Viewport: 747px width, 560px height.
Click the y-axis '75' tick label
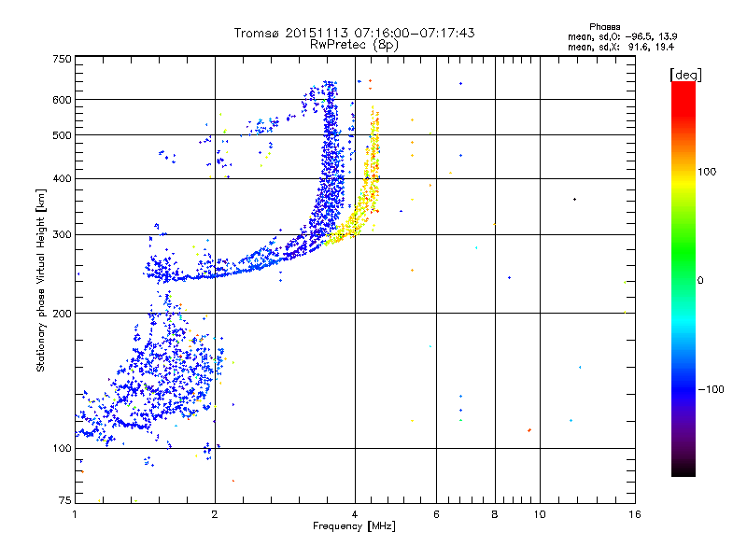(x=65, y=500)
